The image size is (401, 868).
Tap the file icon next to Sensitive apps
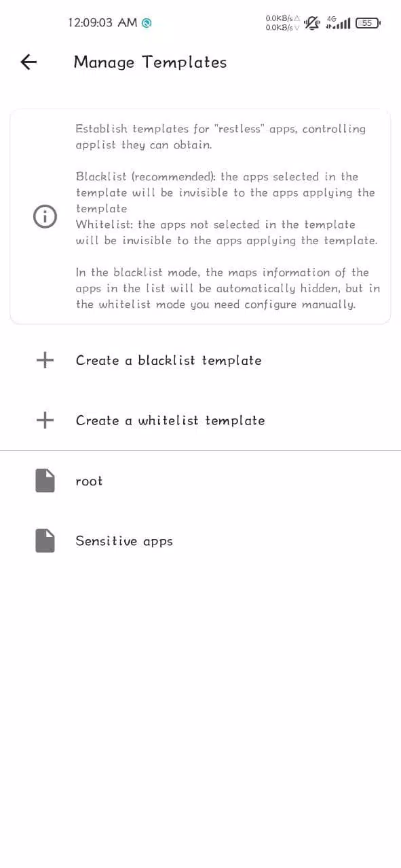[x=45, y=540]
